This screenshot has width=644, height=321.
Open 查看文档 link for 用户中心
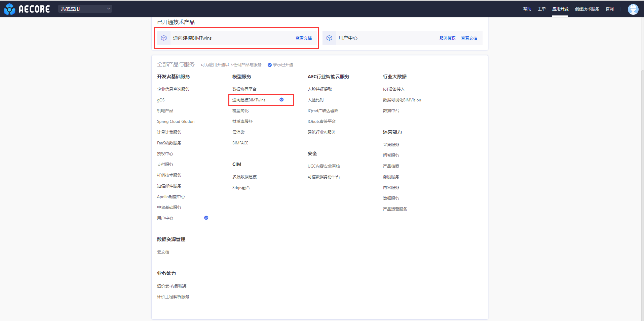(x=469, y=38)
